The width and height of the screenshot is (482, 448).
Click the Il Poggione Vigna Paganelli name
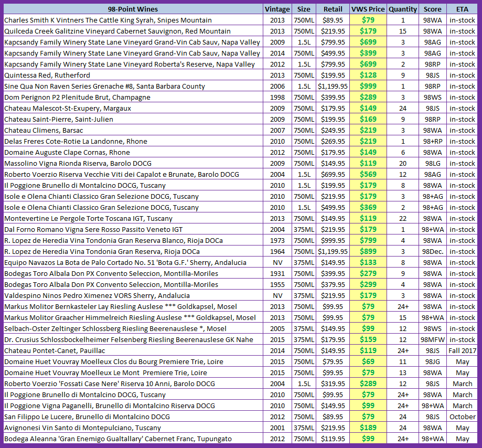pyautogui.click(x=110, y=406)
